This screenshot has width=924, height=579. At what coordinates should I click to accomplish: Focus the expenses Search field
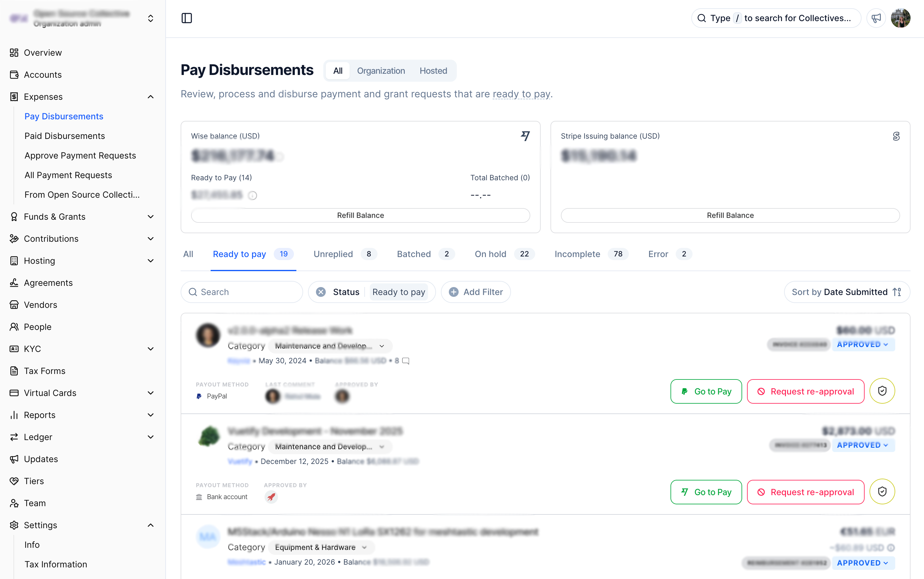245,292
